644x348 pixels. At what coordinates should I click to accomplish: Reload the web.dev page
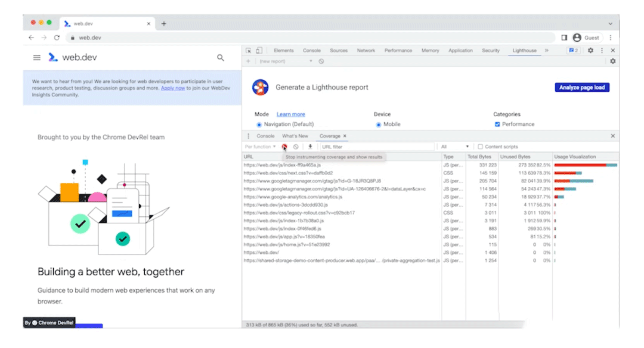57,38
